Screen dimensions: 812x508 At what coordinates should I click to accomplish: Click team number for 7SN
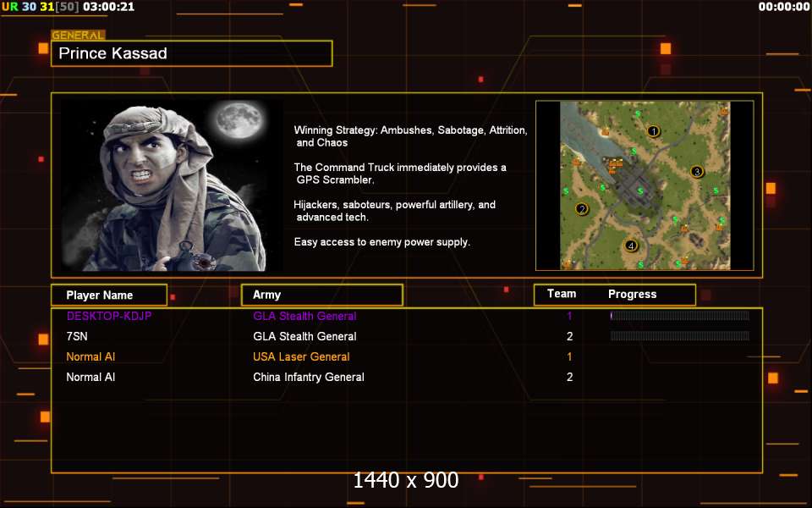click(x=569, y=336)
